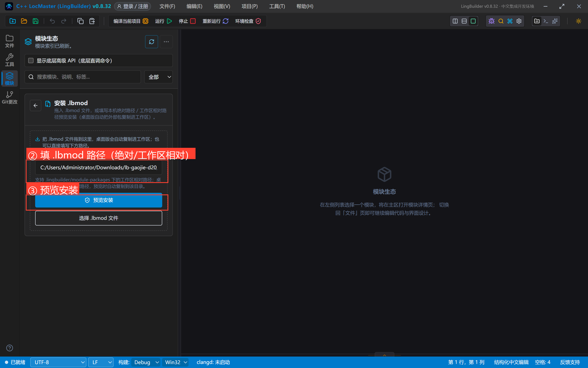
Task: Click the undo arrow icon
Action: click(52, 21)
